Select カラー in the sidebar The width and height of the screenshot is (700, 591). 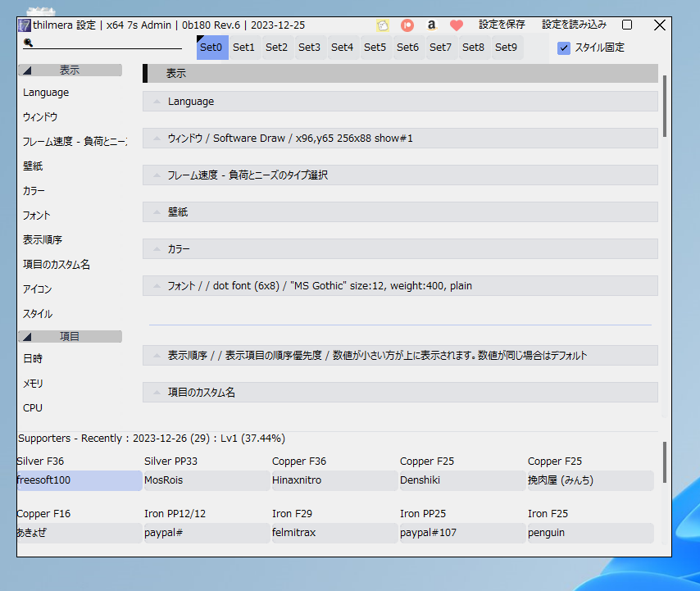click(34, 191)
